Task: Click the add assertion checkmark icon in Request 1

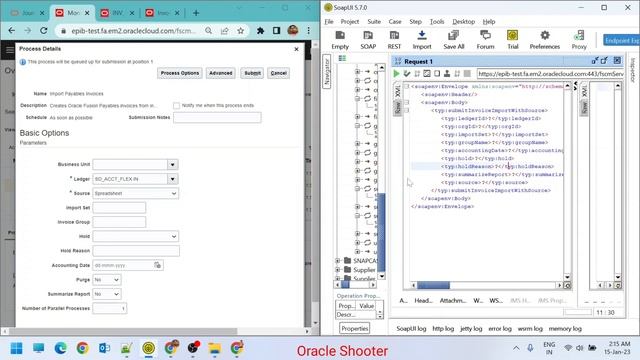Action: click(407, 73)
